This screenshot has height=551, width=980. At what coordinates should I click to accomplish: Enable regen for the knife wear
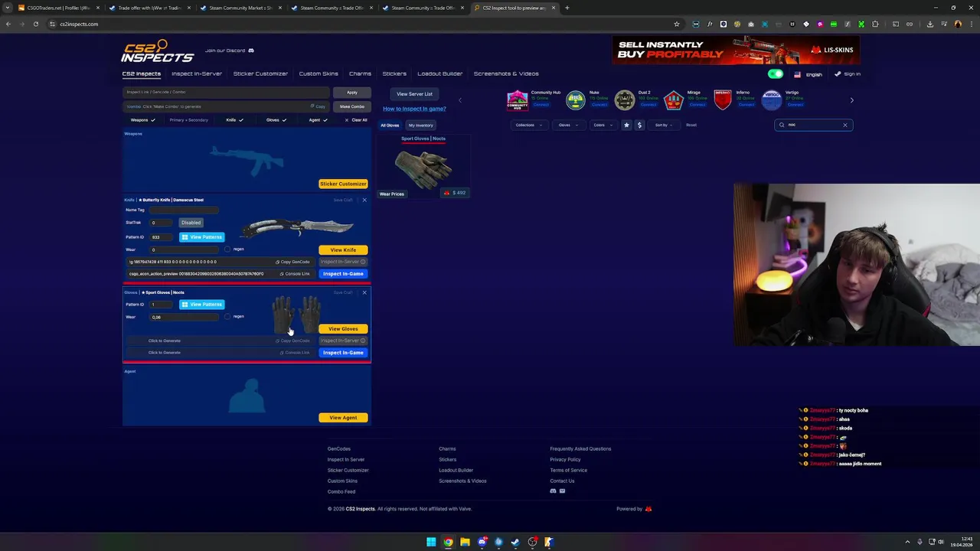227,249
